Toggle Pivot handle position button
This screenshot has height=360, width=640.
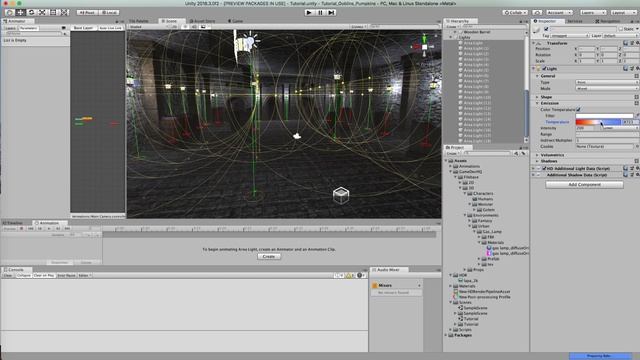87,13
